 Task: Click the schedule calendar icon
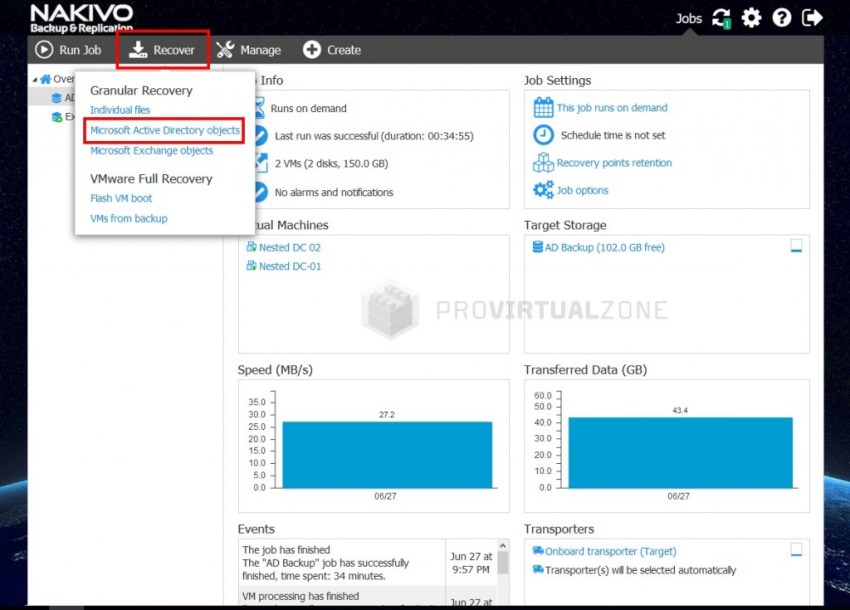click(x=543, y=107)
